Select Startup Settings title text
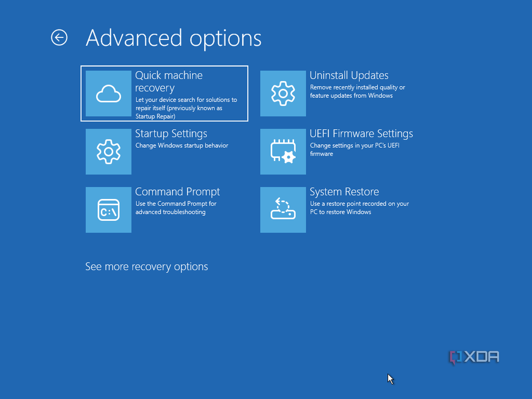The width and height of the screenshot is (532, 399). (x=171, y=134)
